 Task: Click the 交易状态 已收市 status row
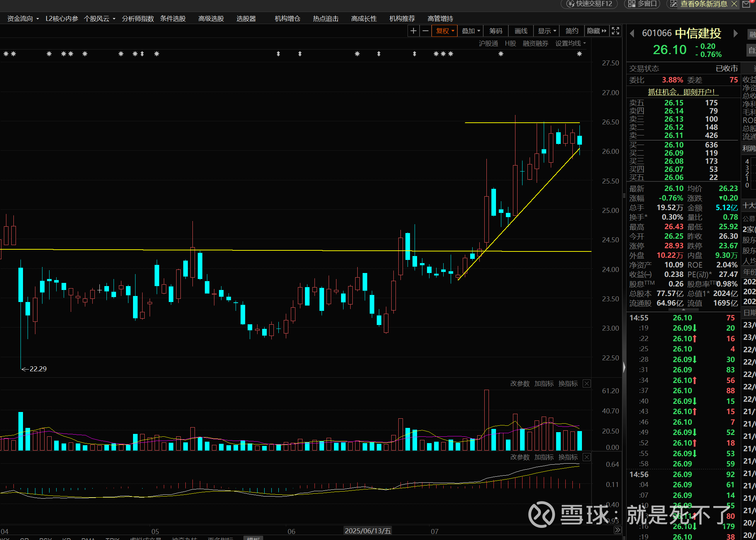[x=683, y=68]
